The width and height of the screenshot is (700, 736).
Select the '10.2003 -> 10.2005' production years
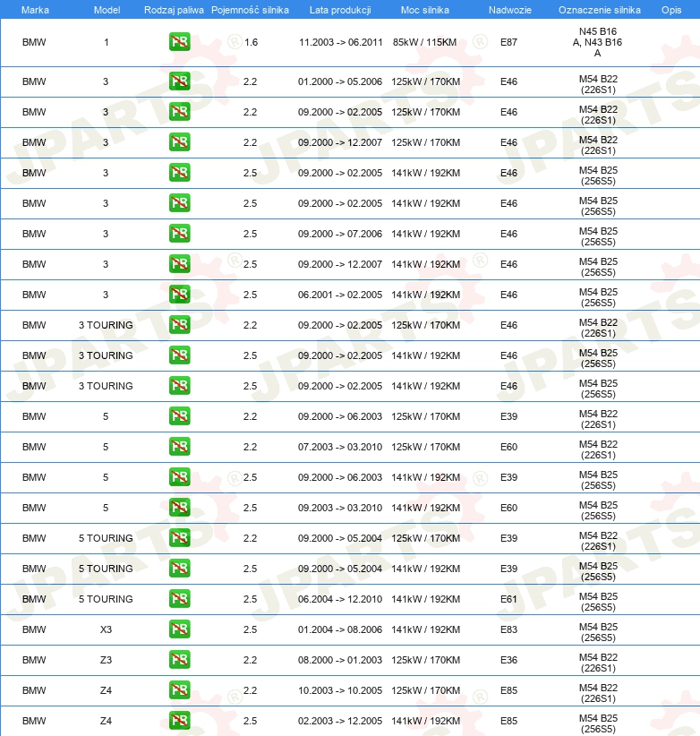coord(340,690)
